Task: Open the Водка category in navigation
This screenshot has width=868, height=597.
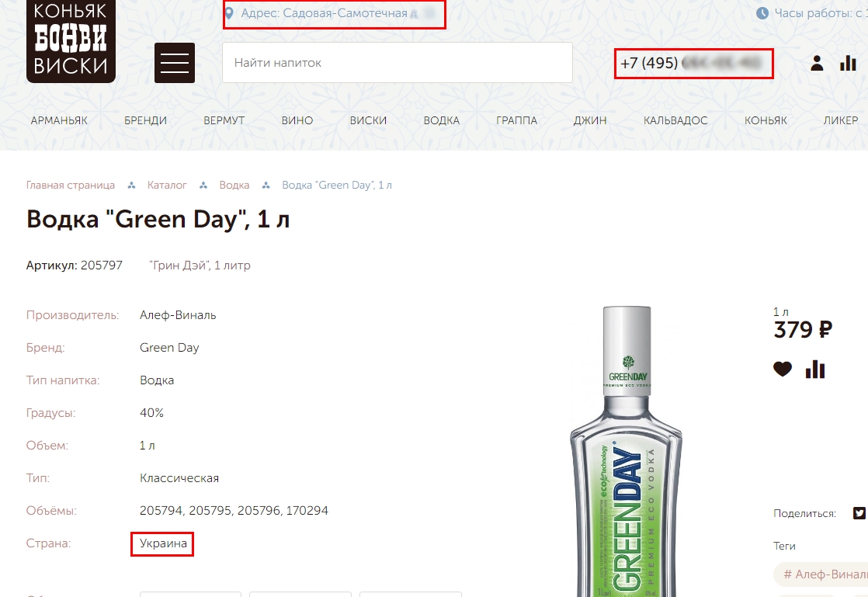Action: 441,120
